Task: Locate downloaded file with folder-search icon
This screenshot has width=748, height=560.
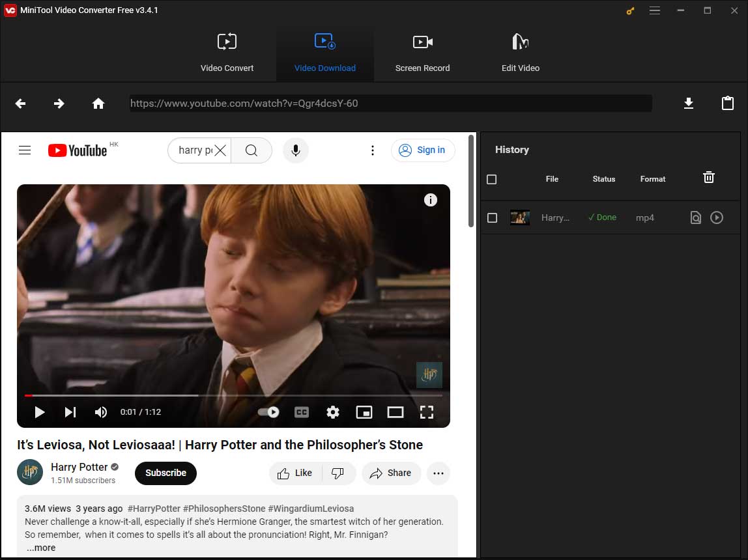Action: point(695,217)
